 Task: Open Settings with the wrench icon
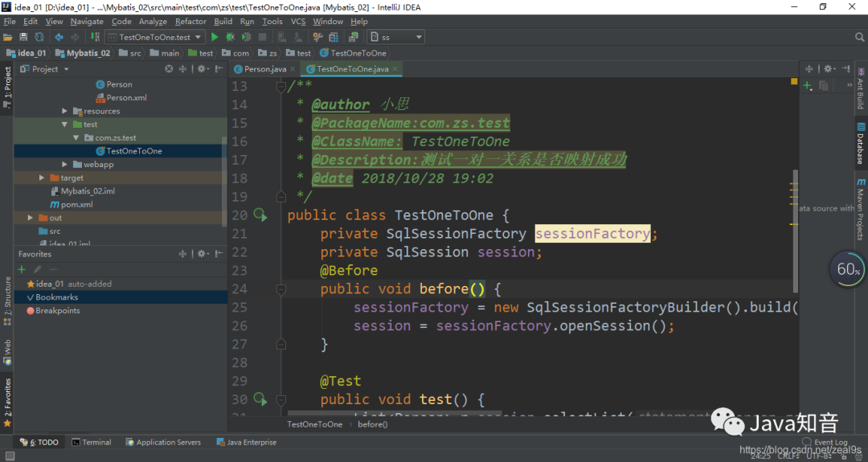[317, 37]
